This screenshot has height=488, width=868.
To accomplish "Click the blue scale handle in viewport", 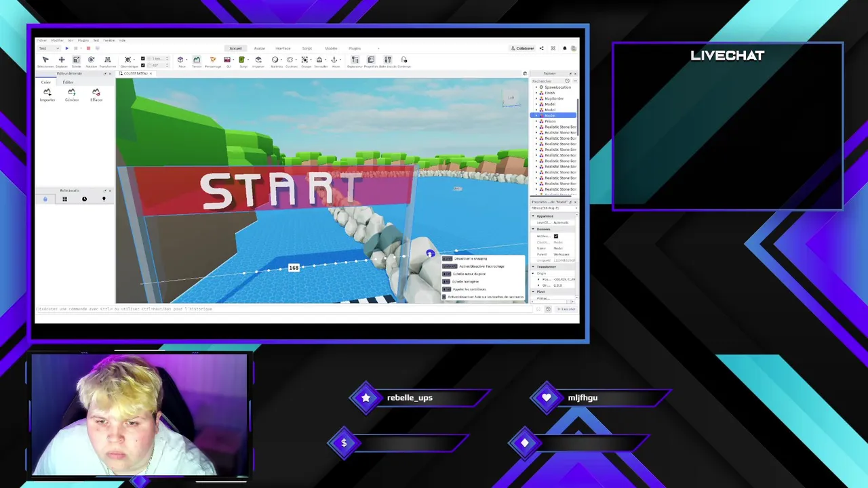I will point(430,254).
